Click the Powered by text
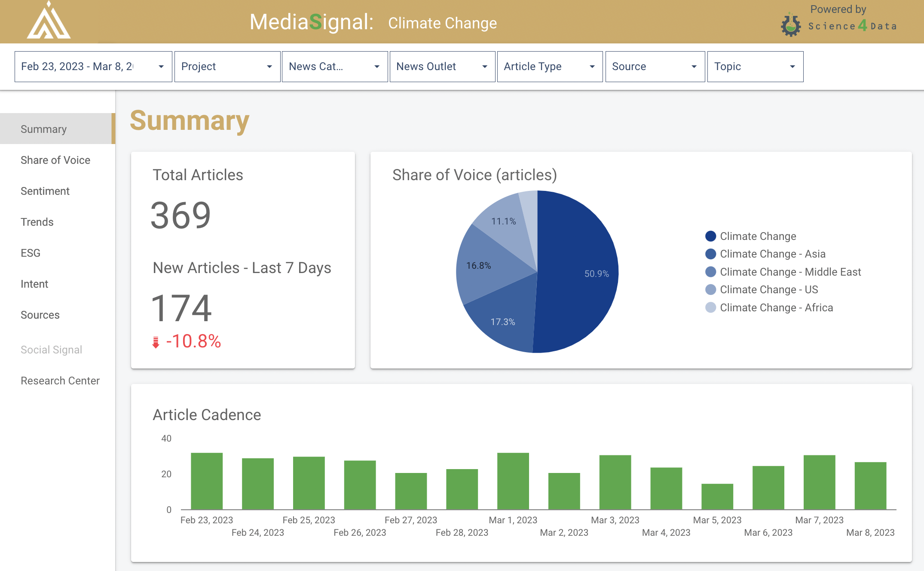 [x=838, y=9]
